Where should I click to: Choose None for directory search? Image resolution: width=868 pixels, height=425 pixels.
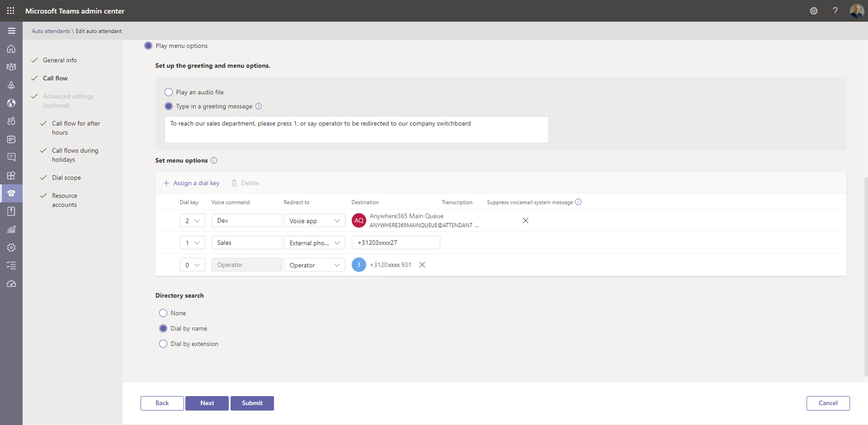tap(163, 313)
